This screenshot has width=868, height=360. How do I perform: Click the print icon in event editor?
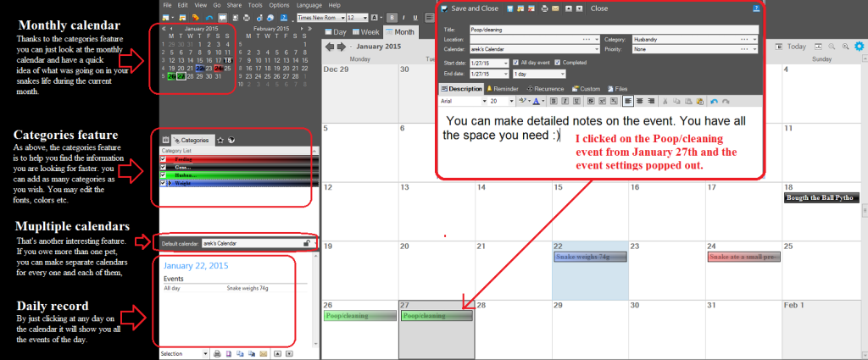[545, 8]
